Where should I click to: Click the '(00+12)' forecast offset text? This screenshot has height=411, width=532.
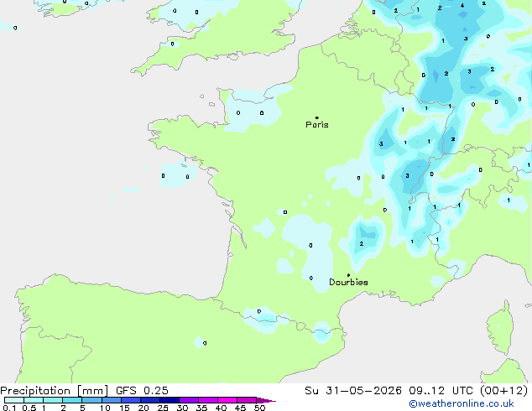coord(503,391)
